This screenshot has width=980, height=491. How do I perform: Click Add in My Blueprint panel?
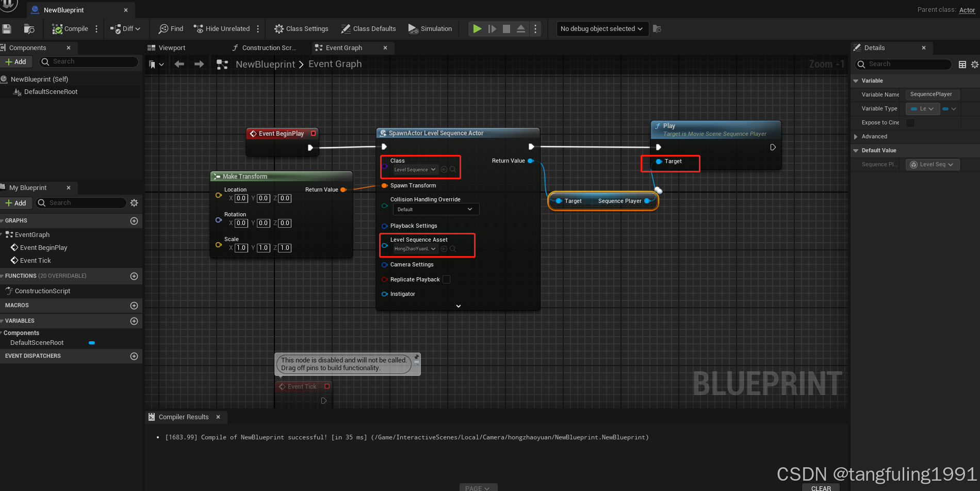[x=15, y=203]
